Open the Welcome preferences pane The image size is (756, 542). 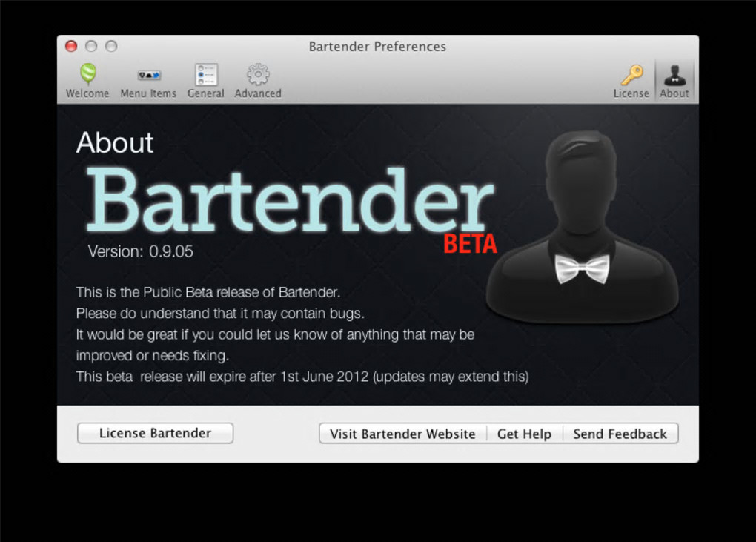[x=87, y=81]
